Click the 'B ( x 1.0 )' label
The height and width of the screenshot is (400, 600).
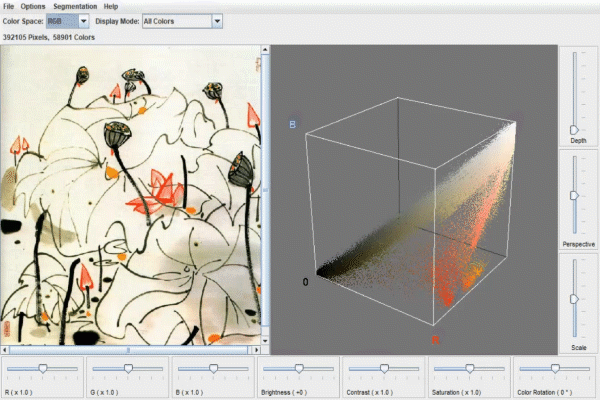[x=189, y=392]
